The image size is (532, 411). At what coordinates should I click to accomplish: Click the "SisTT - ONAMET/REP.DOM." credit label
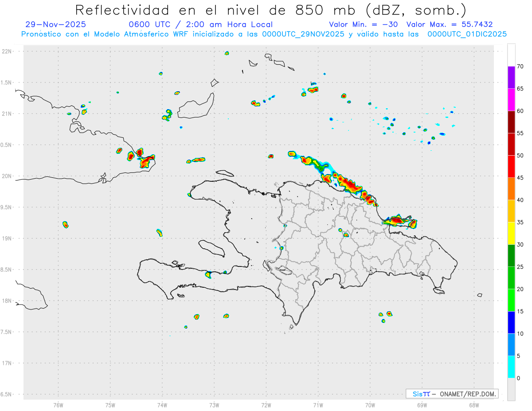[452, 394]
